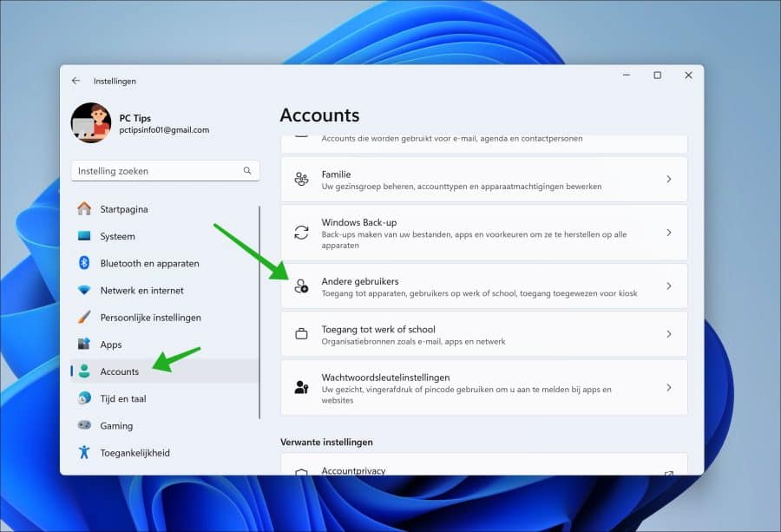Expand the Wachtwoordsleutelinstellingen row chevron
The image size is (781, 532).
pyautogui.click(x=668, y=387)
